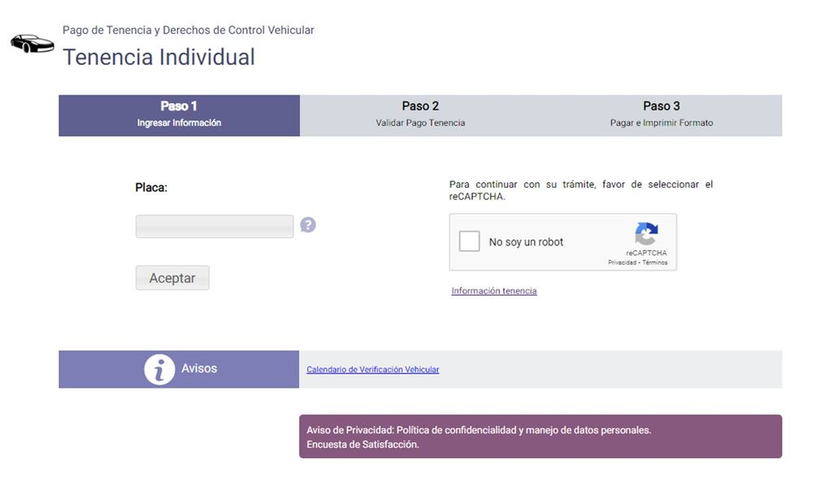Viewport: 817px width, 504px height.
Task: Click the car icon beside the page title
Action: point(32,43)
